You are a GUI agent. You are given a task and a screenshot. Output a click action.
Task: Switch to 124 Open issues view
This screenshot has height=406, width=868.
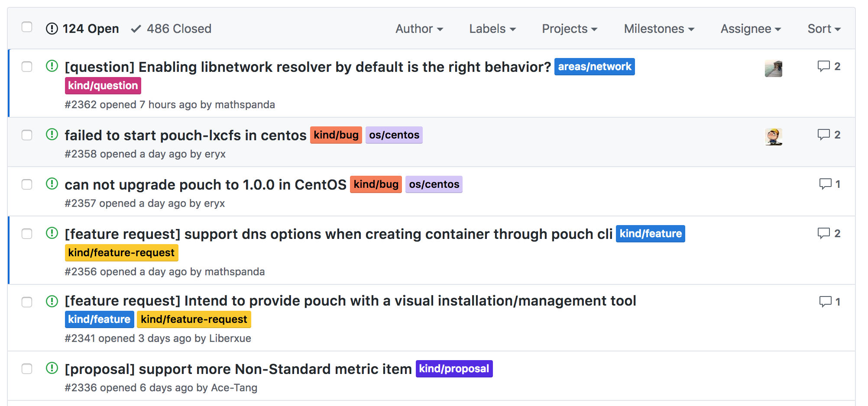click(x=82, y=29)
